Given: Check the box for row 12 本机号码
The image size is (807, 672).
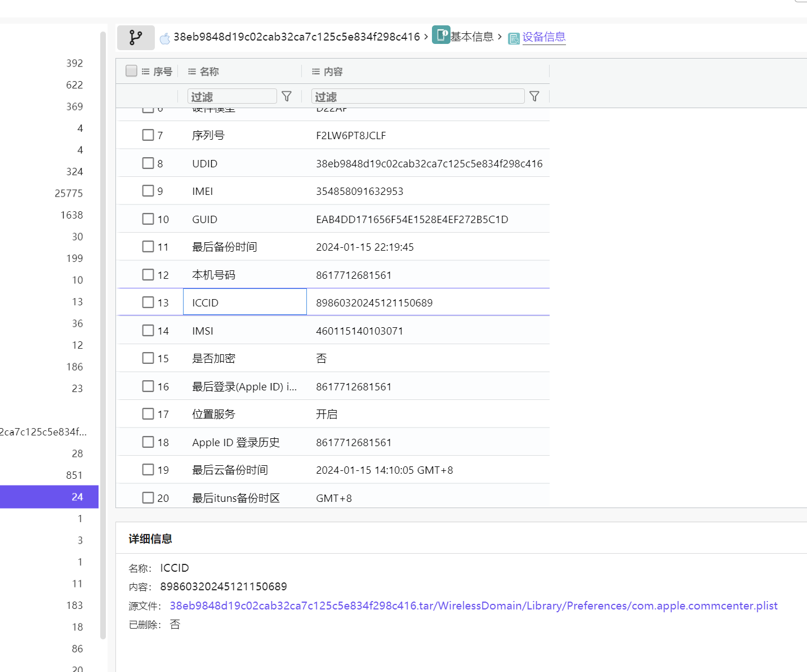Looking at the screenshot, I should tap(148, 274).
